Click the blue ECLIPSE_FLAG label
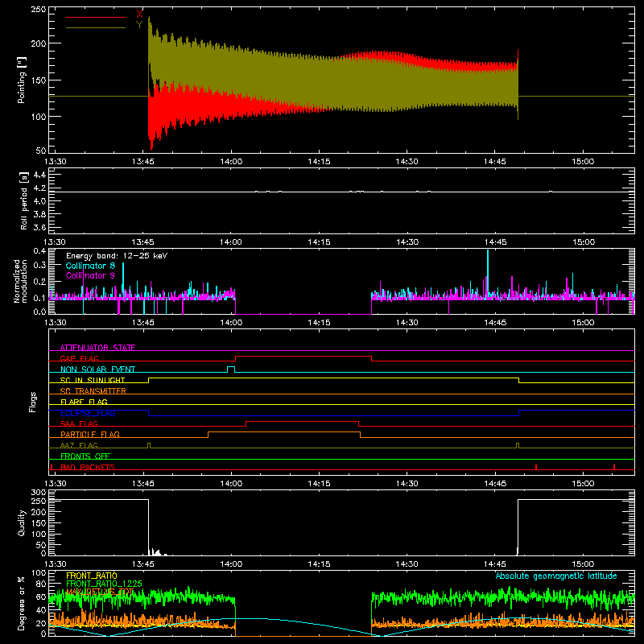Viewport: 644px width, 644px height. tap(88, 413)
